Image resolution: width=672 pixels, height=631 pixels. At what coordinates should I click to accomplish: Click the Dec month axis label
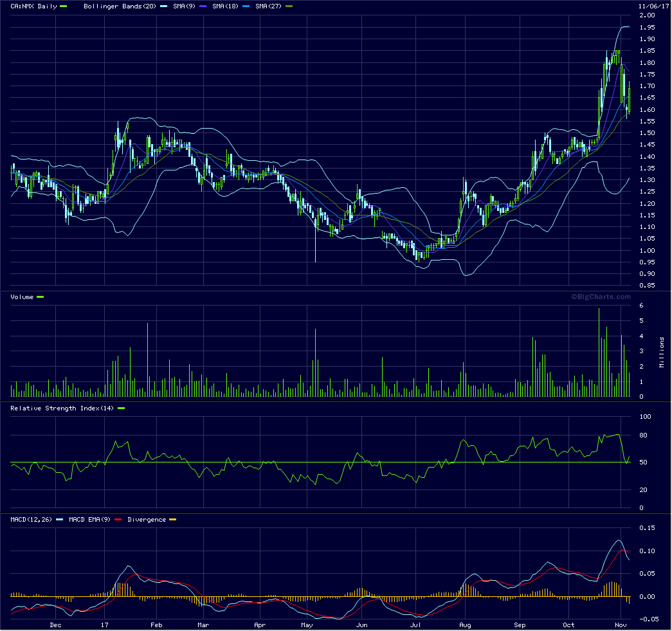pos(55,625)
